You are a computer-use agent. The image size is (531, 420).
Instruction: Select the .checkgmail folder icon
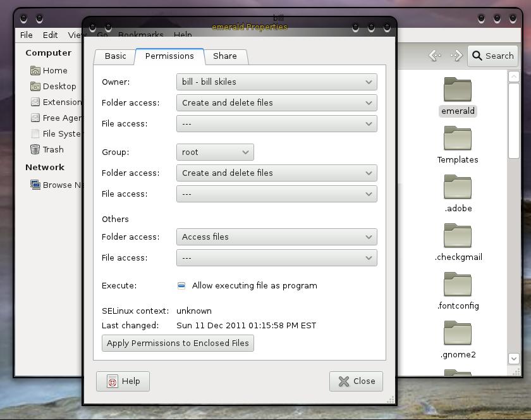458,235
